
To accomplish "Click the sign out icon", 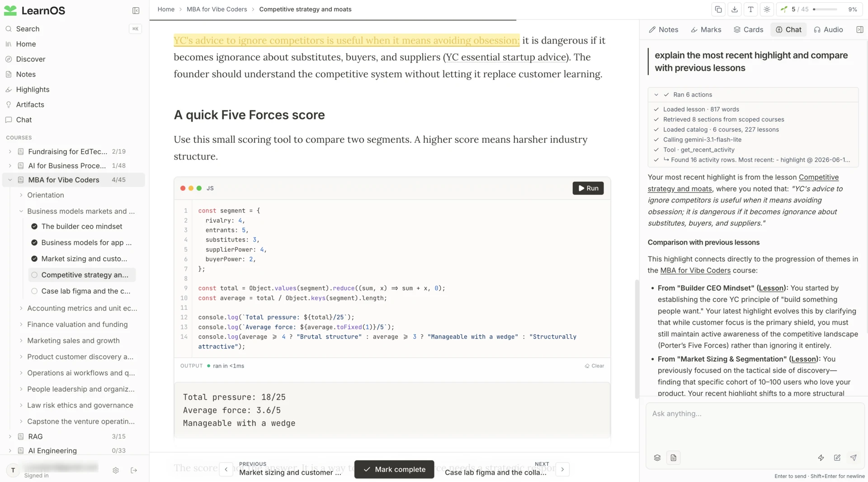I will coord(134,470).
